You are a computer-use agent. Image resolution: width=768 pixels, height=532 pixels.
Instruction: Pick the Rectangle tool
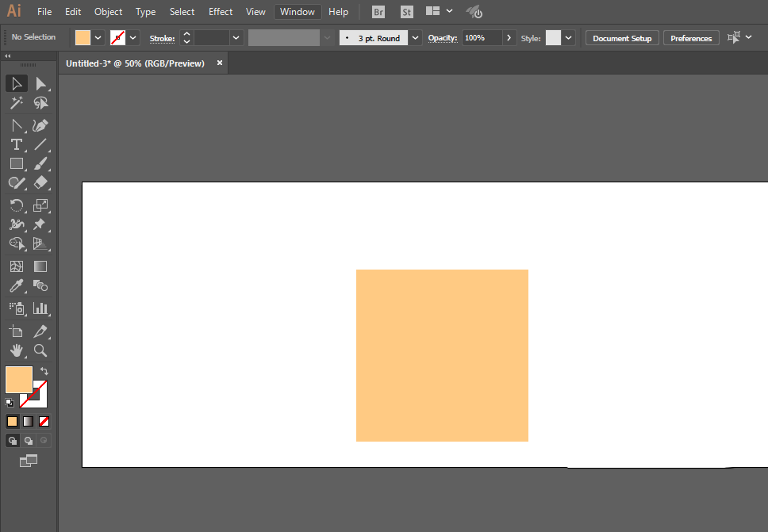tap(17, 164)
